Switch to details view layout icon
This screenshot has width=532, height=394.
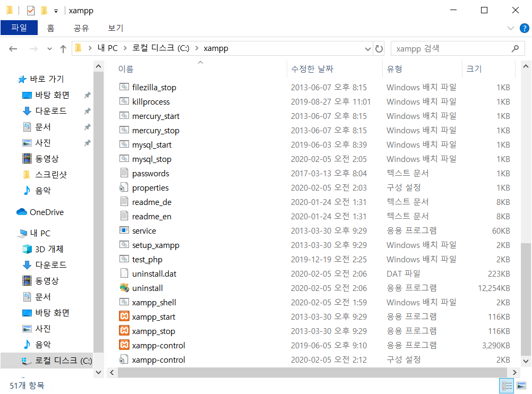(x=507, y=385)
